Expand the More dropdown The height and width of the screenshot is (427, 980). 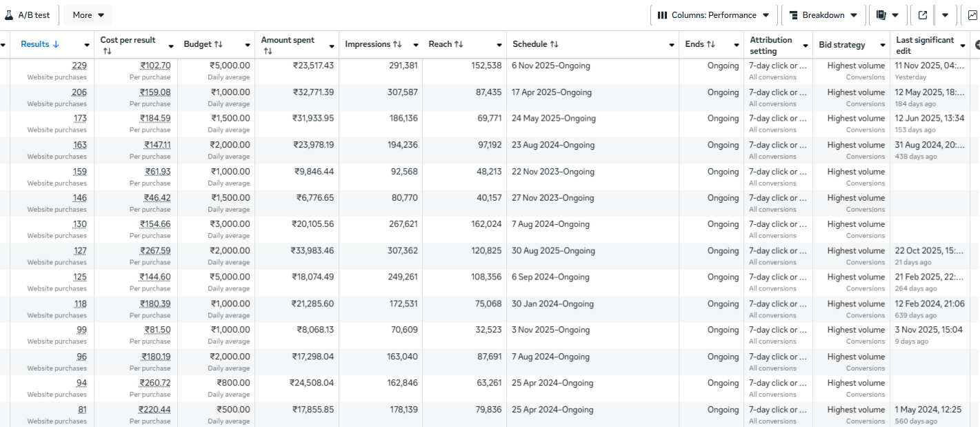(x=88, y=15)
